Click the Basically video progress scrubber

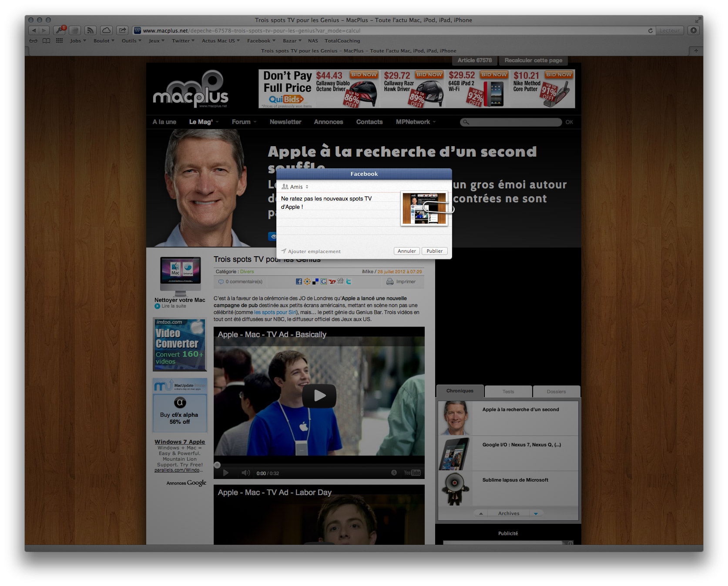217,465
